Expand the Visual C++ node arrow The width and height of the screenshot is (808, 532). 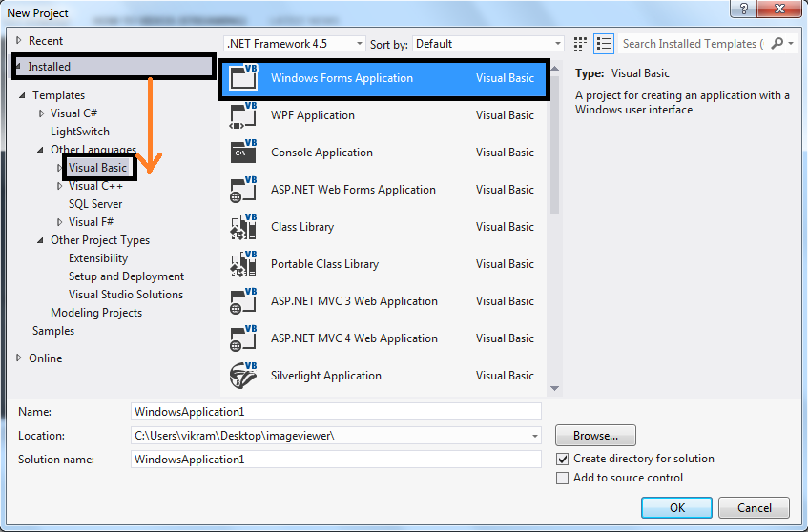pos(60,186)
